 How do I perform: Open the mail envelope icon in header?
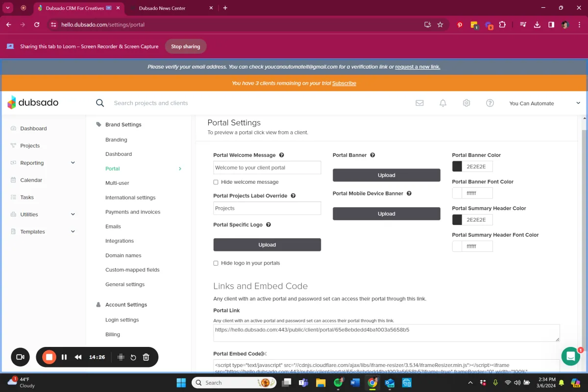pyautogui.click(x=419, y=103)
